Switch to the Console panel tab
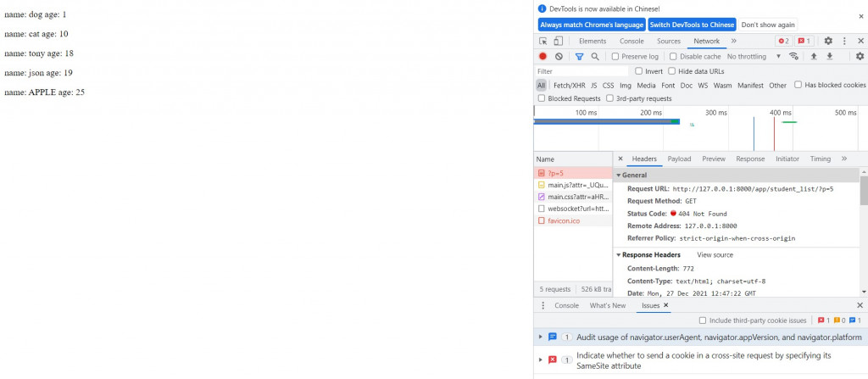The image size is (868, 379). tap(632, 41)
